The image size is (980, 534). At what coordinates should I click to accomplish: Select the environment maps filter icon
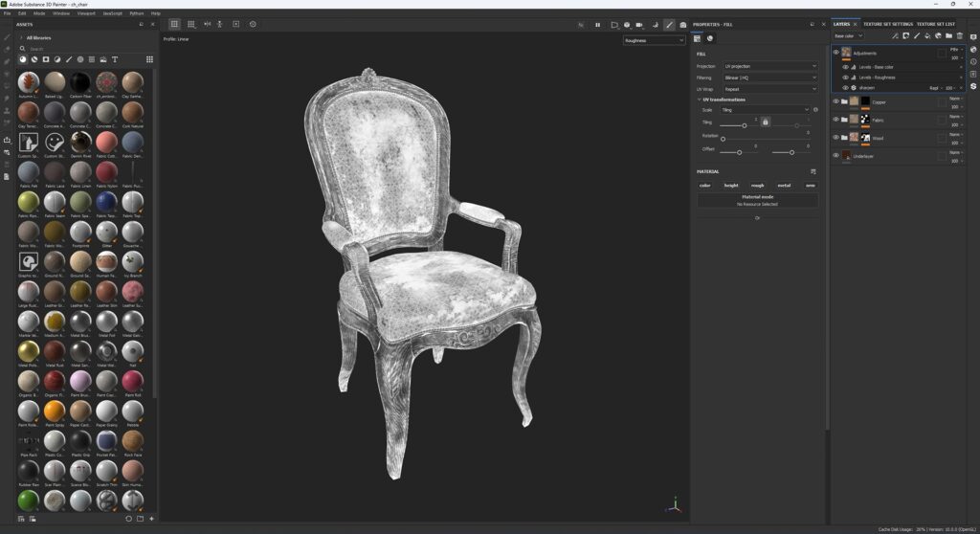103,59
